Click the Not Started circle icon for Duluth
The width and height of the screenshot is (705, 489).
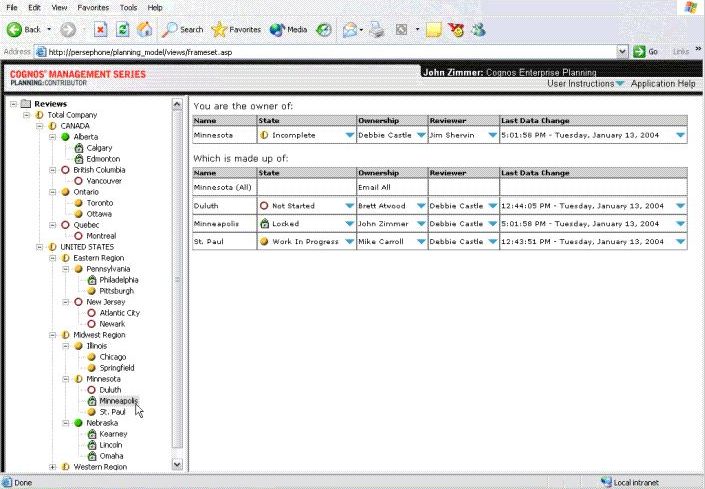[x=264, y=206]
